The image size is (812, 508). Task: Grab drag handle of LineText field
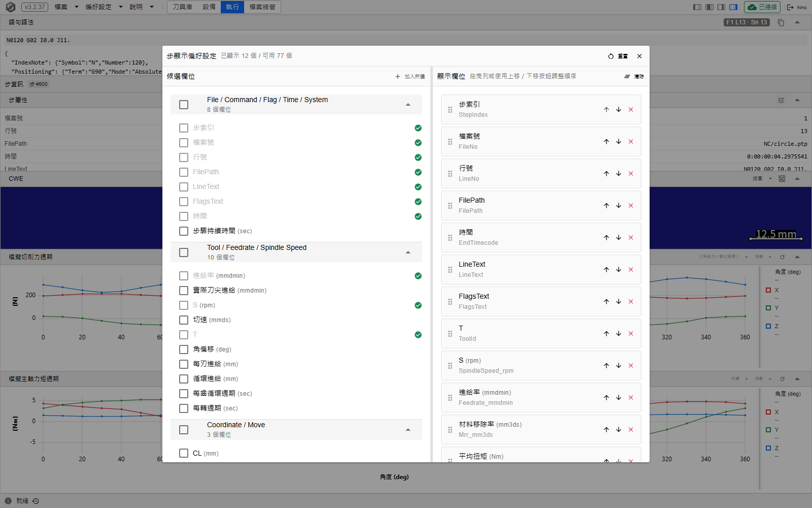[450, 270]
